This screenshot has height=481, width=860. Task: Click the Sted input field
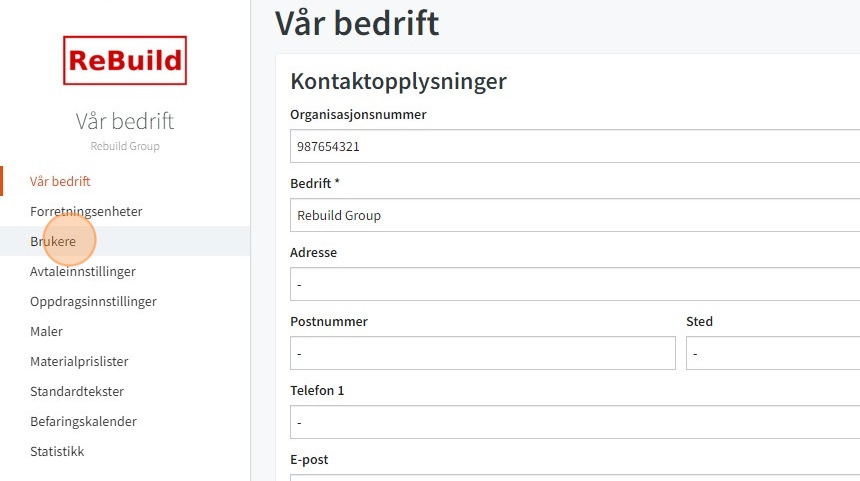pyautogui.click(x=773, y=353)
